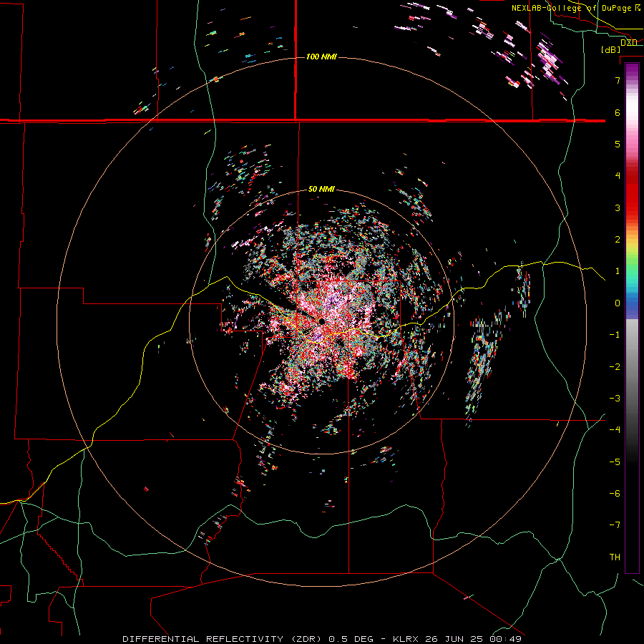Click the black radar site dot at center

[321, 321]
